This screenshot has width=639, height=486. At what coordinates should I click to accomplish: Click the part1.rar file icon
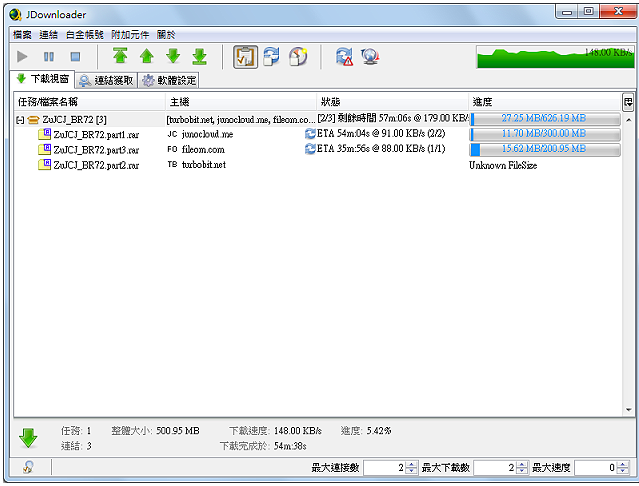(44, 134)
